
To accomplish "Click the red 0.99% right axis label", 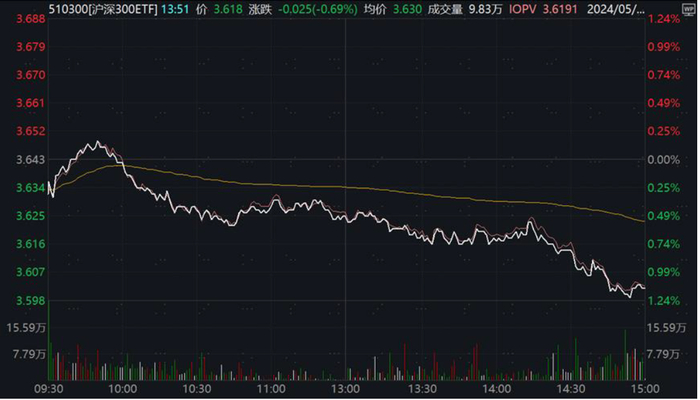I will click(x=664, y=47).
